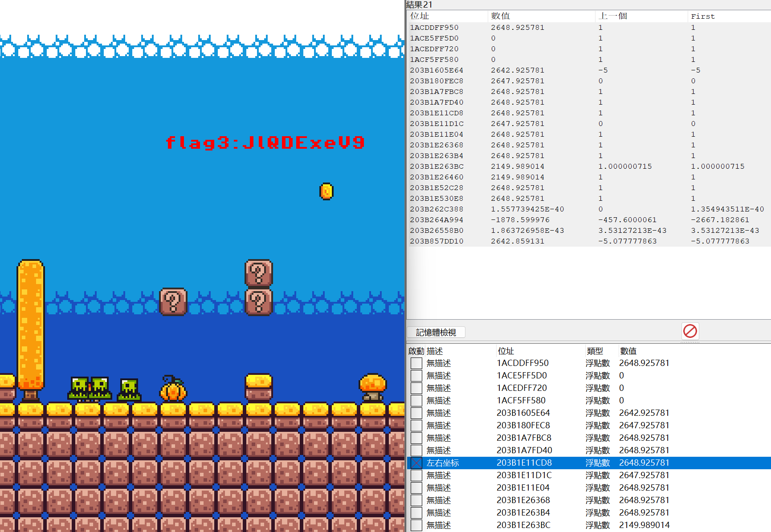Check the box for address 203B1605E64

tap(416, 413)
